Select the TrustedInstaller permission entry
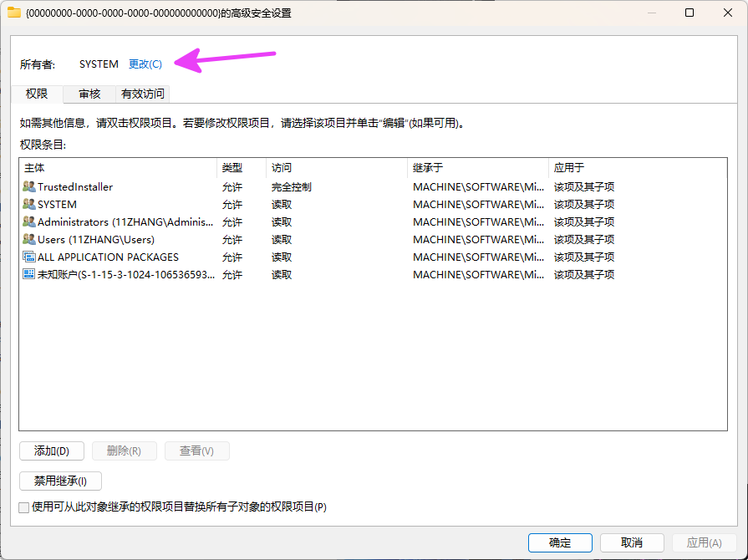Screen dimensions: 748x560 [373, 186]
